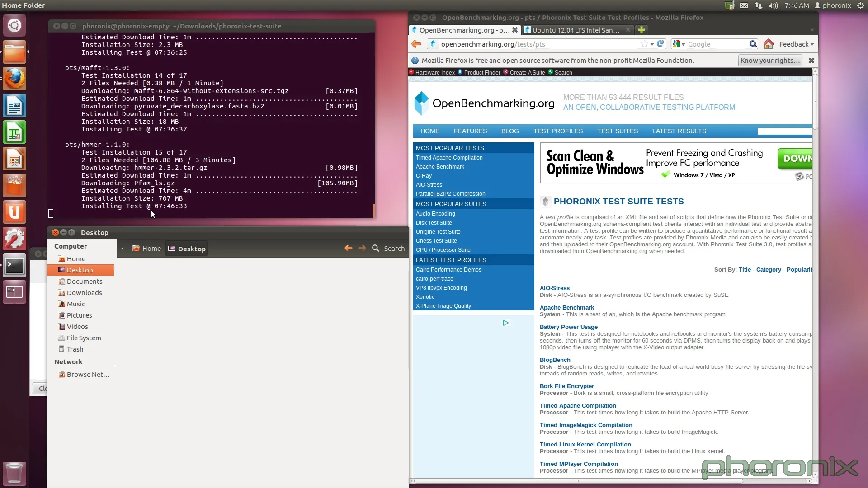The width and height of the screenshot is (868, 488).
Task: Open Ubuntu Dash home from the launcher
Action: [14, 25]
